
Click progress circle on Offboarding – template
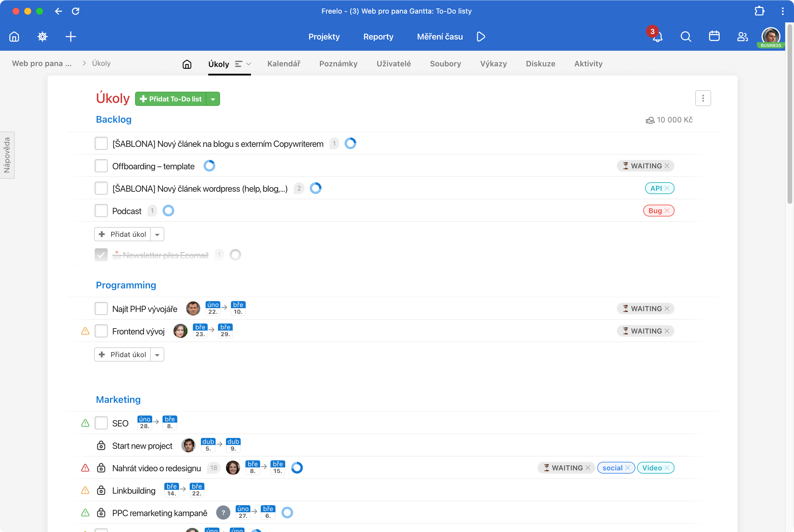click(x=209, y=166)
